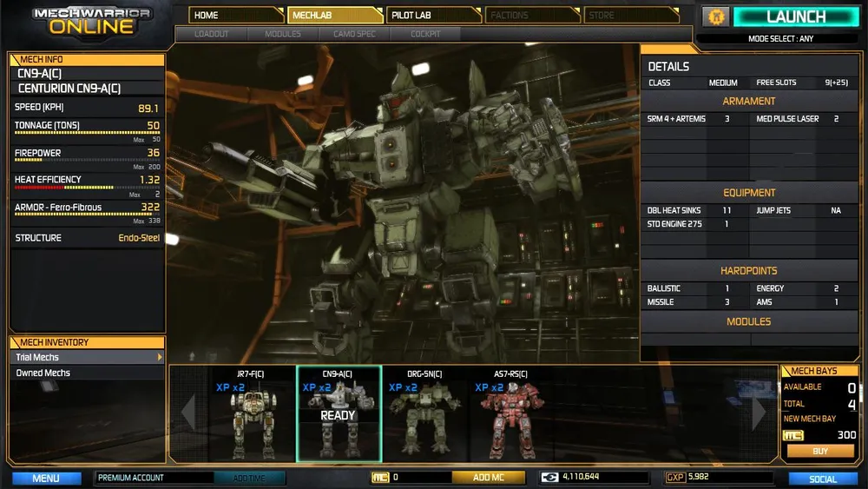
Task: Select the JR7-F(C) trial mech
Action: [251, 413]
